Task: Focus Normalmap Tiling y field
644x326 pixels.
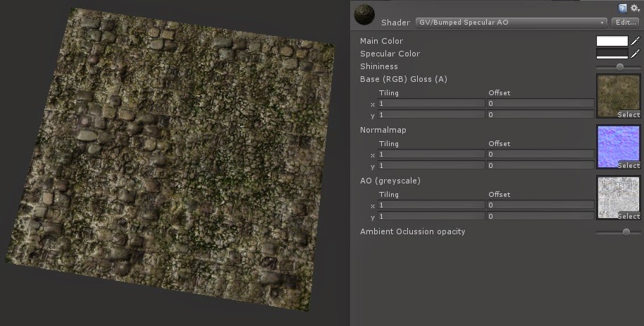Action: [431, 165]
